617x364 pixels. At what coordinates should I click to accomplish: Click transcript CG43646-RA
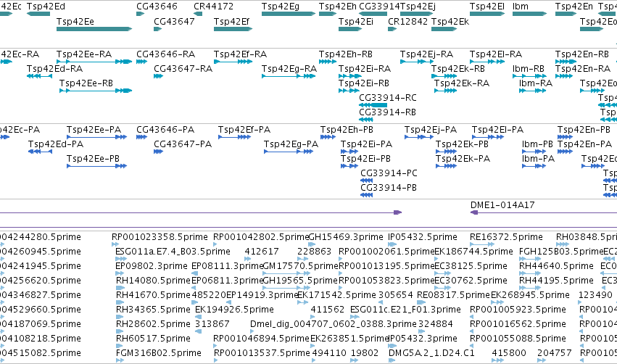[x=165, y=54]
